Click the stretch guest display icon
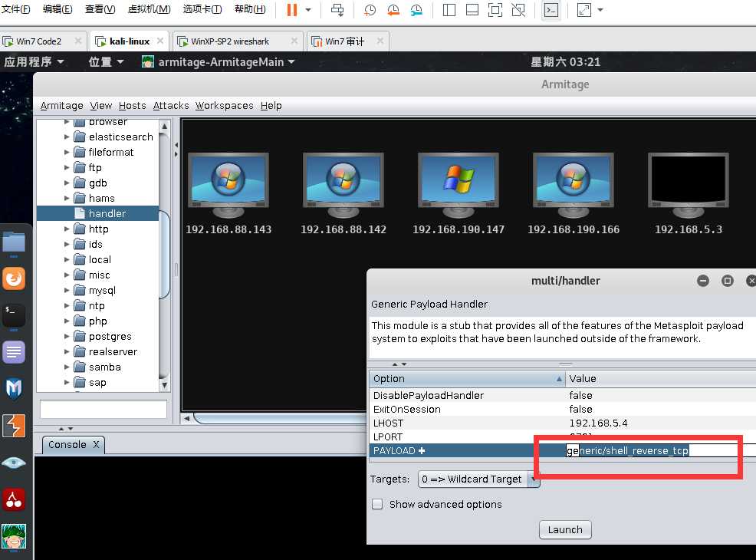Image resolution: width=756 pixels, height=560 pixels. click(584, 10)
